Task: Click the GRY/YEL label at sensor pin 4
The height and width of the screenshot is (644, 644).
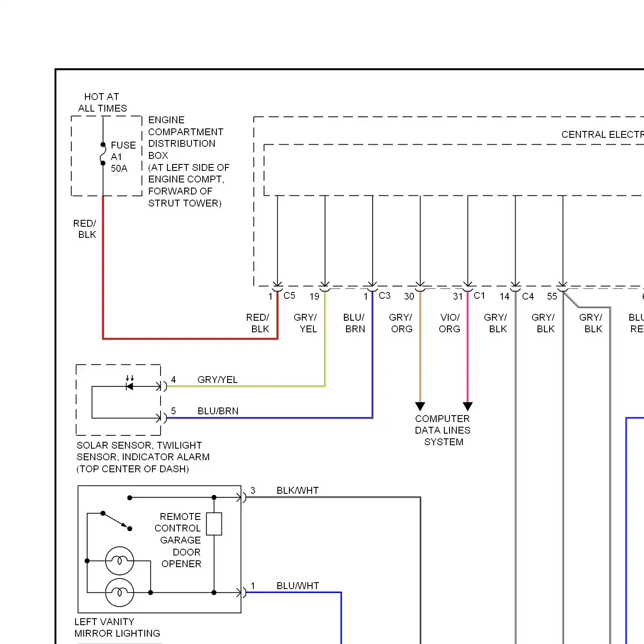Action: [218, 380]
